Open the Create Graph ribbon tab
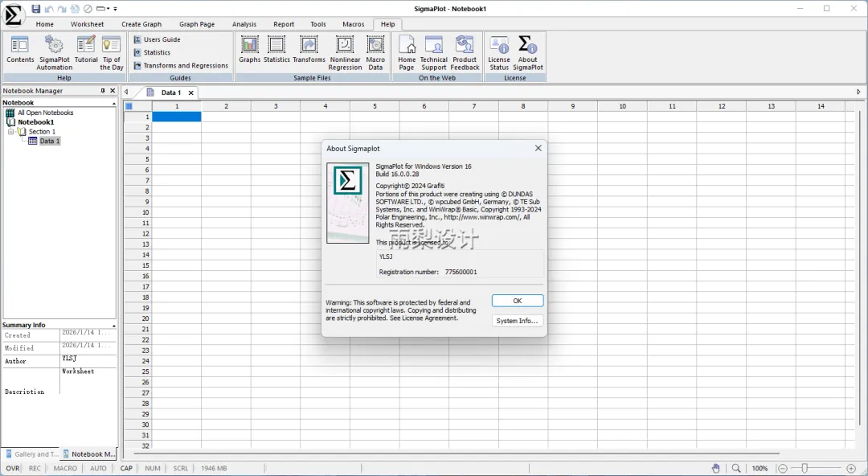This screenshot has width=868, height=476. point(141,24)
